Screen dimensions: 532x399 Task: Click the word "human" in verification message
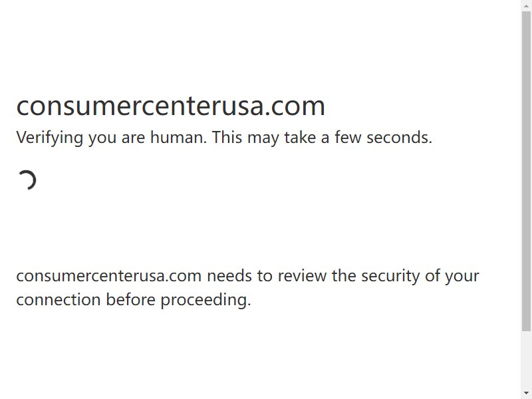click(x=178, y=137)
